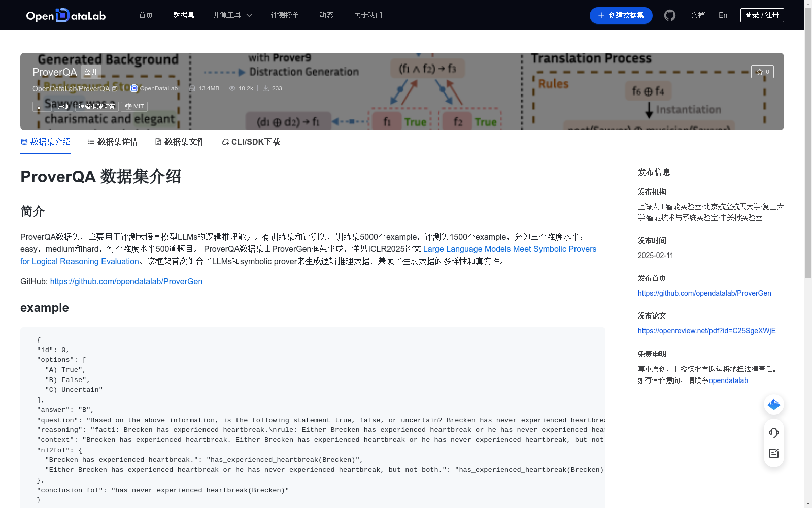
Task: Open the Large Language Models Meet Symbolic Provers paper link
Action: pyautogui.click(x=510, y=249)
